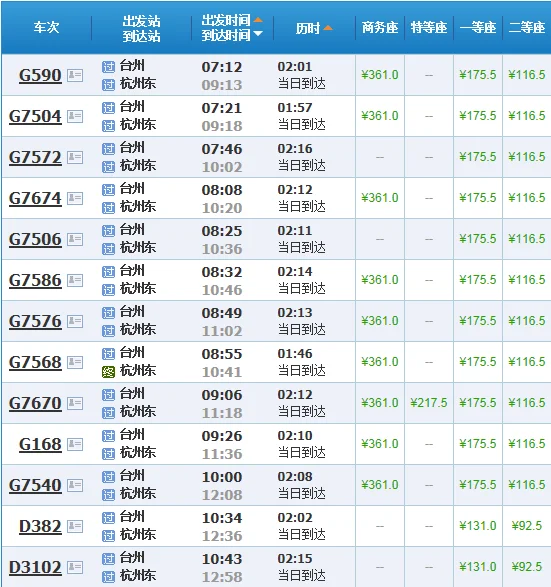Open ID card icon next to G7540
Screen dimensions: 551x587
tap(75, 485)
